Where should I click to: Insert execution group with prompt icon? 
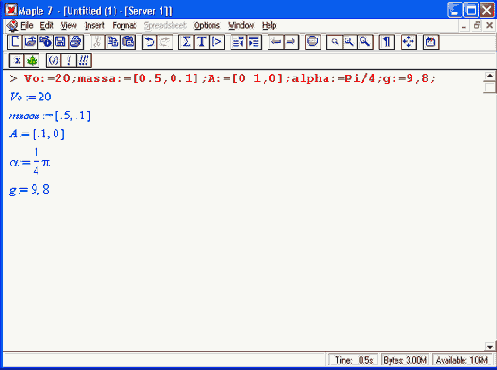tap(217, 42)
